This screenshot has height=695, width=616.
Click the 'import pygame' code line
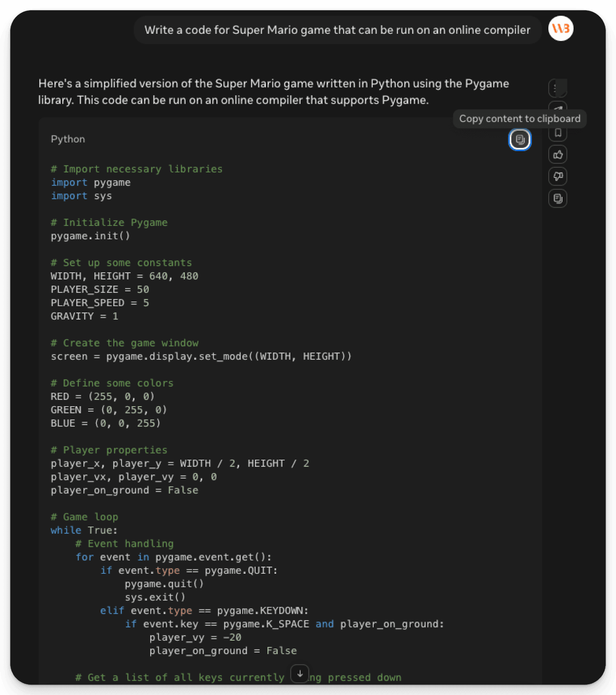[x=91, y=182]
